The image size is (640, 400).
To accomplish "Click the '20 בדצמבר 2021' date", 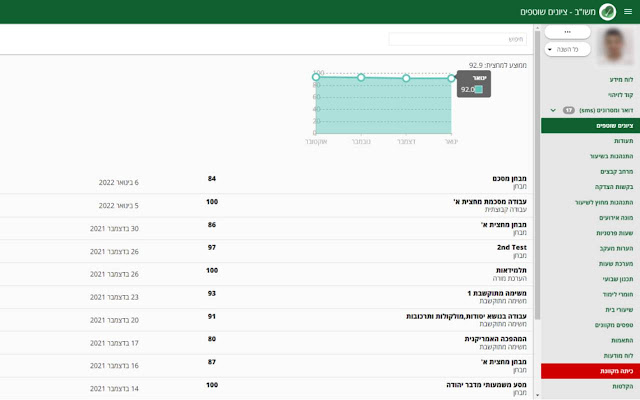I will (114, 320).
